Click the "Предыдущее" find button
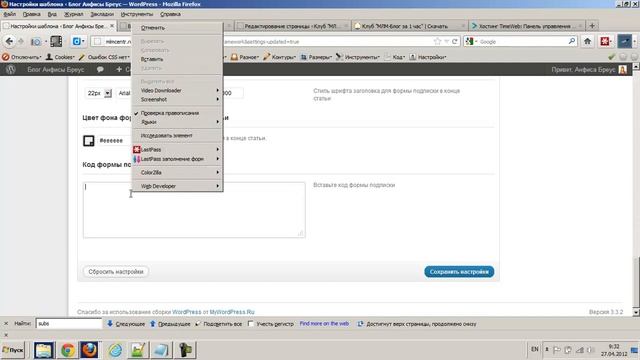This screenshot has height=360, width=640. tap(170, 324)
